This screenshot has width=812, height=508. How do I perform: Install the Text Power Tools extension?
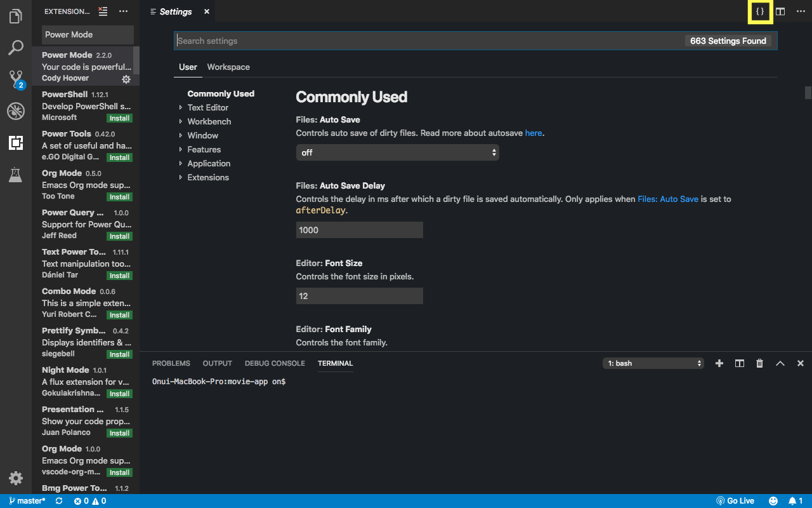point(119,276)
